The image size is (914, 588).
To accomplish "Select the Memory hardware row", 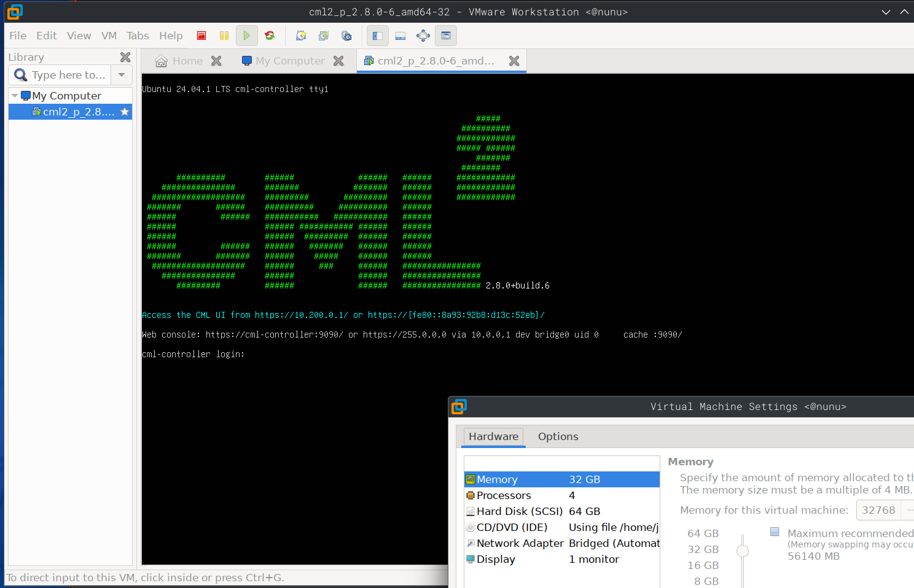I will [x=562, y=479].
